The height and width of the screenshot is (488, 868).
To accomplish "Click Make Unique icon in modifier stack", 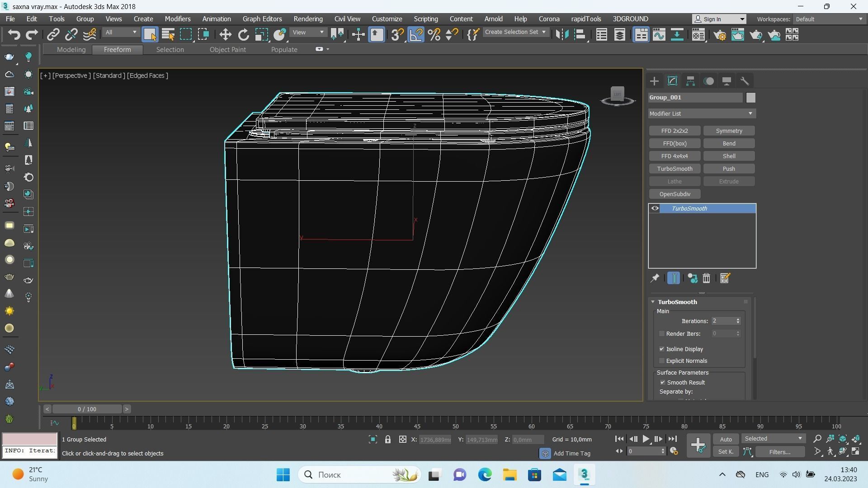I will 692,278.
